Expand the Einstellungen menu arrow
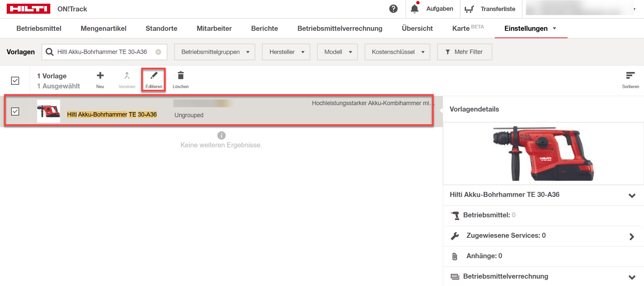 click(554, 28)
